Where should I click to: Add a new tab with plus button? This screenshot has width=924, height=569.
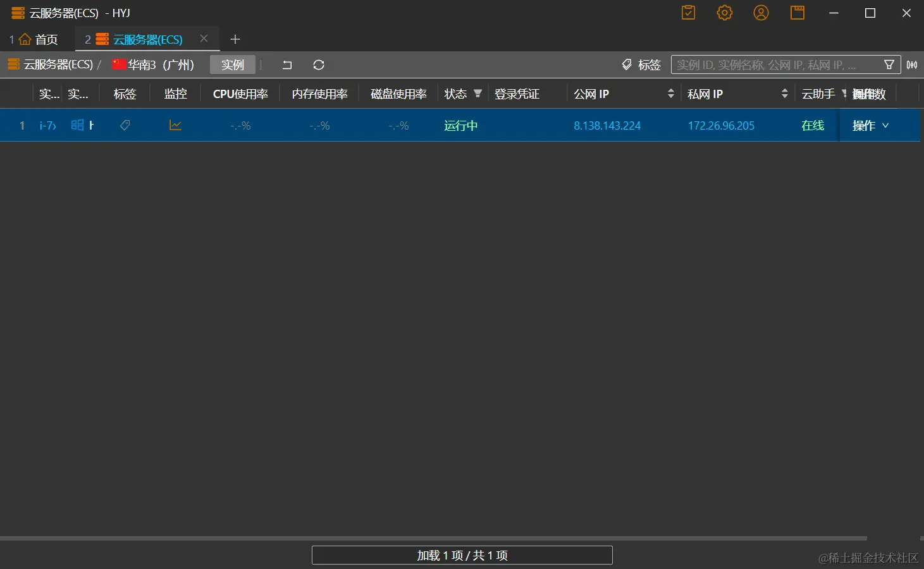(x=235, y=39)
